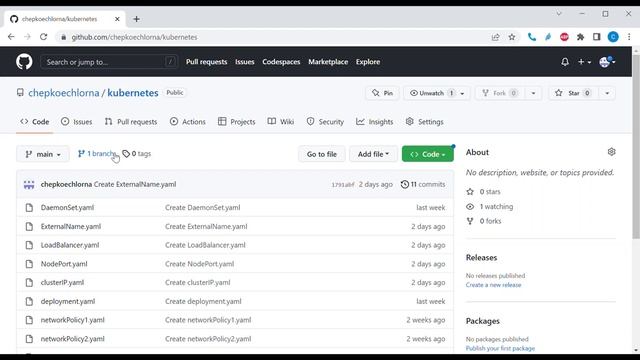Star the repository
Image resolution: width=640 pixels, height=360 pixels.
tap(573, 93)
